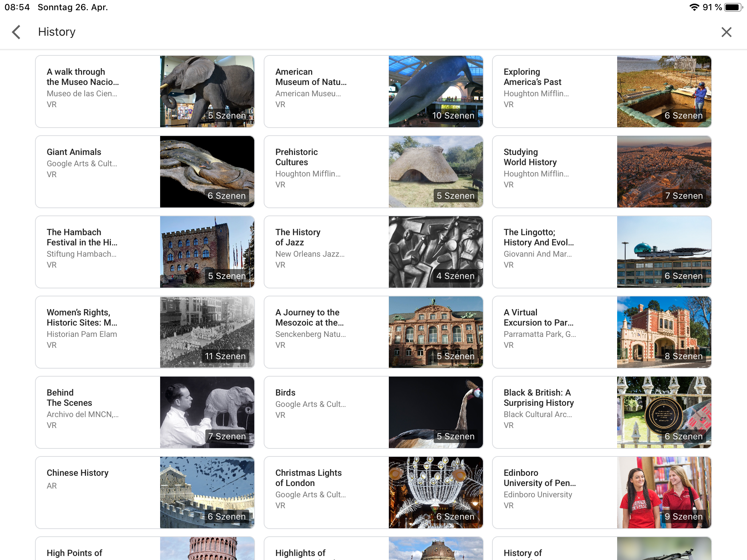This screenshot has height=560, width=747.
Task: Tap the 'Parramatta Park, G...' author text
Action: pos(540,334)
